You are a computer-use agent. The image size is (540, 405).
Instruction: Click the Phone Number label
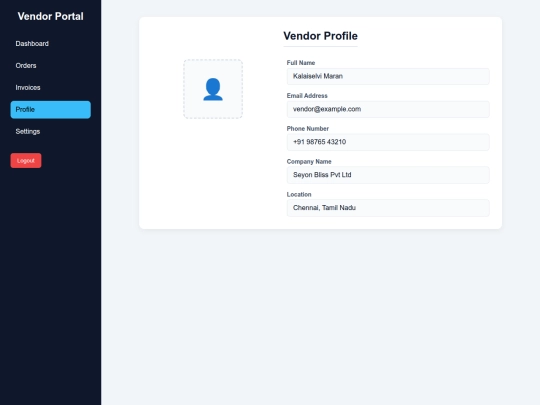(308, 128)
